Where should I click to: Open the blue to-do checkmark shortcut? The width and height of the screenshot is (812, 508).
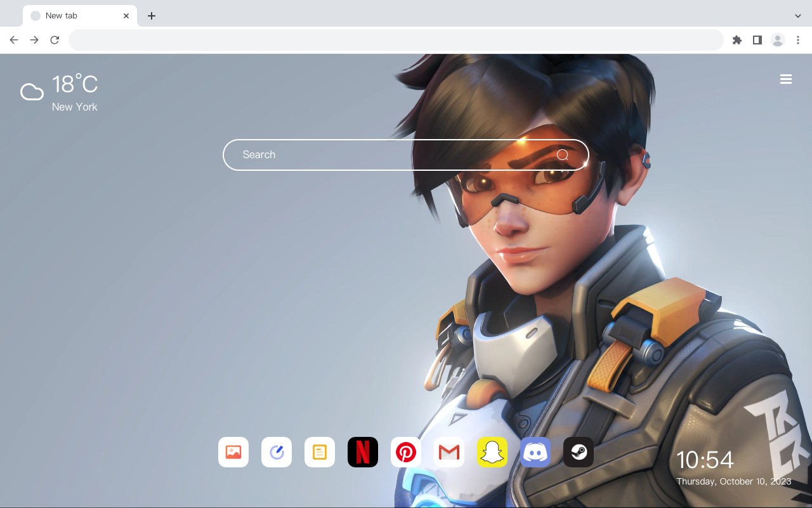pos(277,452)
